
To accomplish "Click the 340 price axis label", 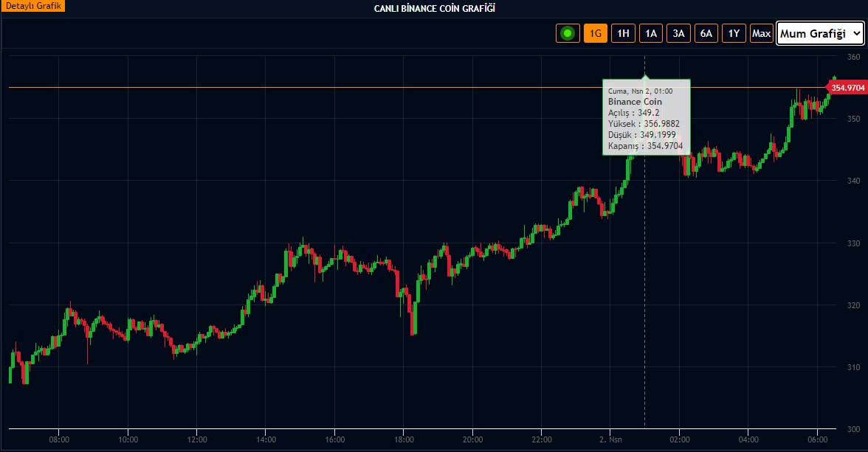I will pos(853,181).
